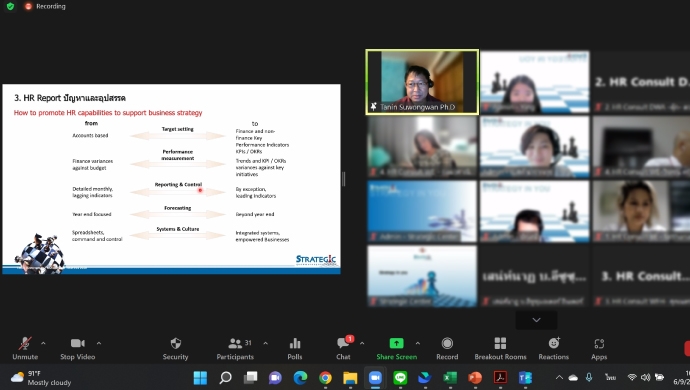Expand the Share Screen options arrow
The height and width of the screenshot is (390, 690).
pos(418,343)
